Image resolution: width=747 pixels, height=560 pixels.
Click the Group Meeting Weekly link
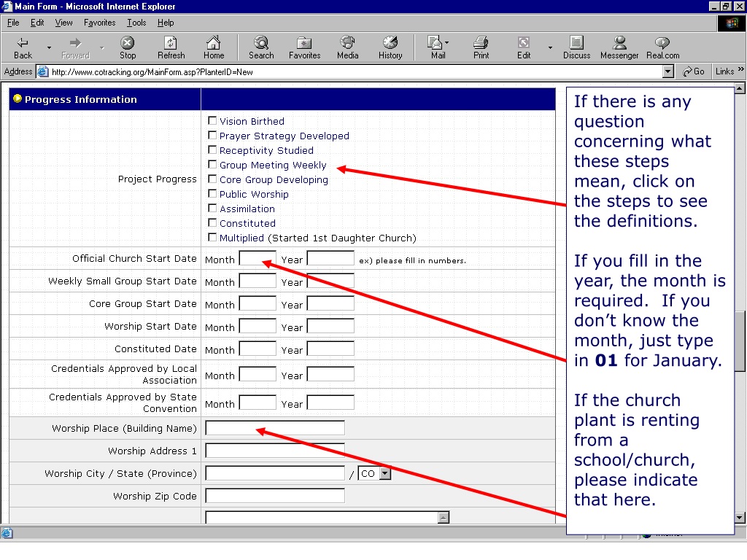pyautogui.click(x=273, y=166)
